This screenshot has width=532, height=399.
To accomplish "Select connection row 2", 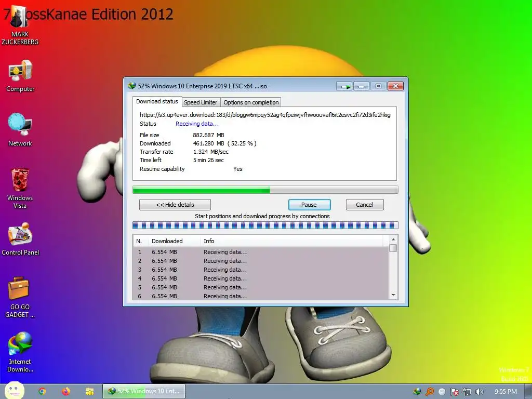I will tap(261, 261).
